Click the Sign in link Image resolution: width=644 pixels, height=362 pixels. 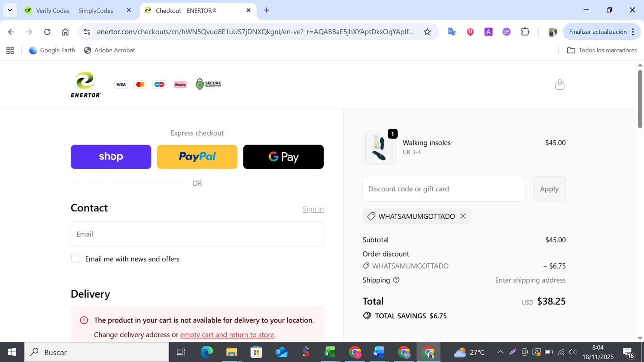(313, 209)
